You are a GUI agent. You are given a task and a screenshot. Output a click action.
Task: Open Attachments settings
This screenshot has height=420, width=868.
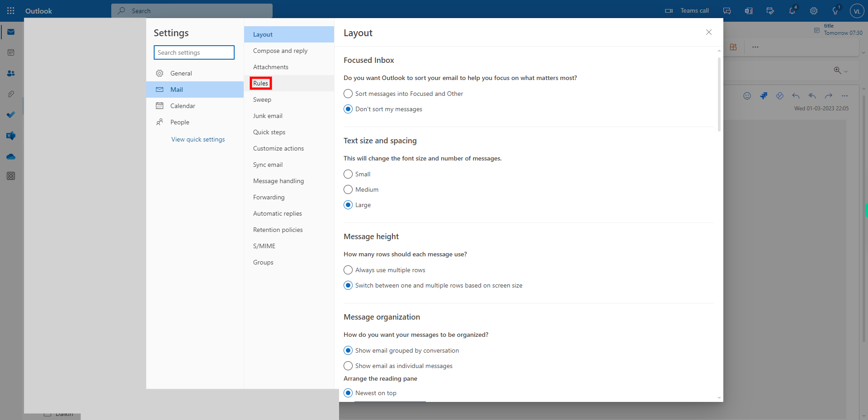pos(289,67)
